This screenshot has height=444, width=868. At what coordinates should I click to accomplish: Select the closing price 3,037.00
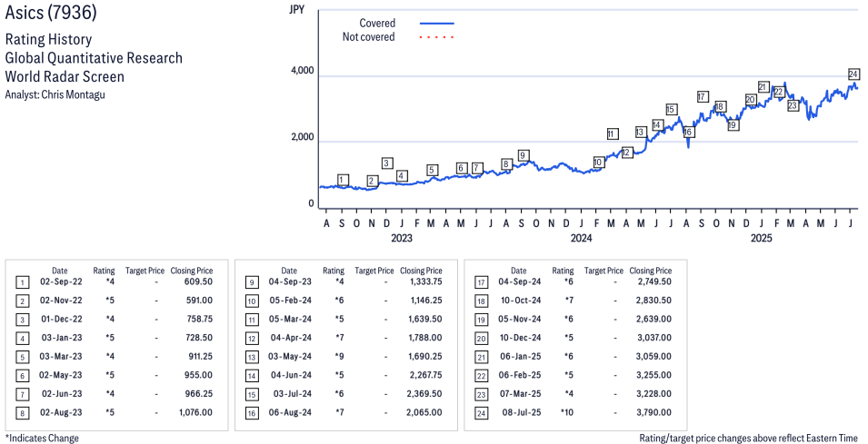[x=653, y=338]
